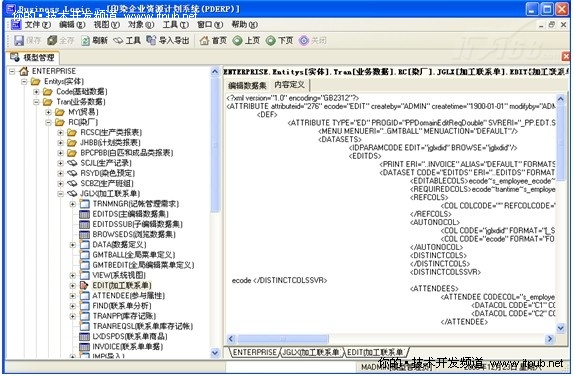The image size is (573, 376).
Task: Collapse the JGLX(加工联系单) tree node
Action: (61, 194)
